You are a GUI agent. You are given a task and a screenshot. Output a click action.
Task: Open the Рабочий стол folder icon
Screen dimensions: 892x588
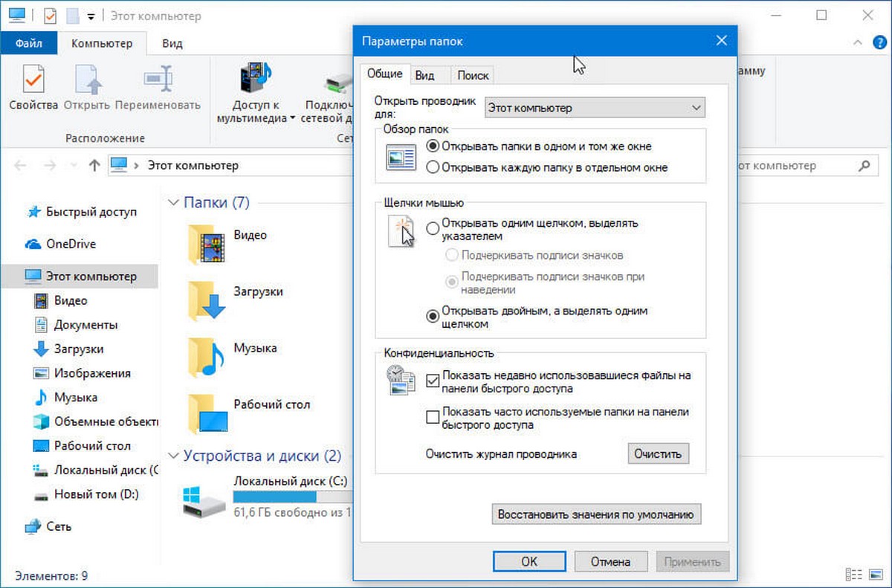(207, 413)
